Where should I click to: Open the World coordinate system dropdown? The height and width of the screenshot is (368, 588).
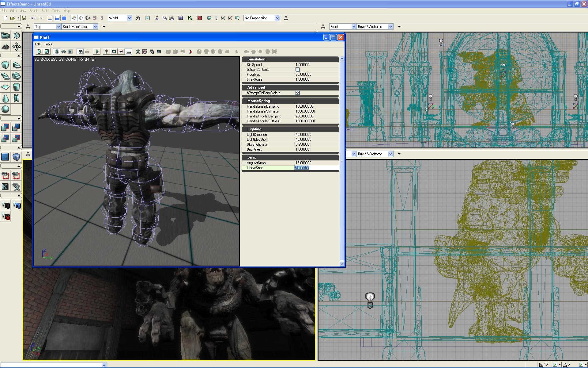click(x=129, y=18)
